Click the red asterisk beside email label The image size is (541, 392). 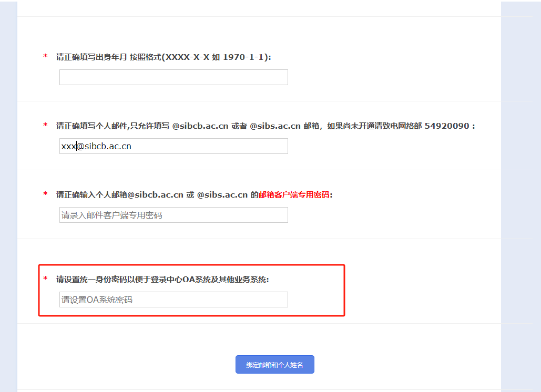click(x=45, y=126)
